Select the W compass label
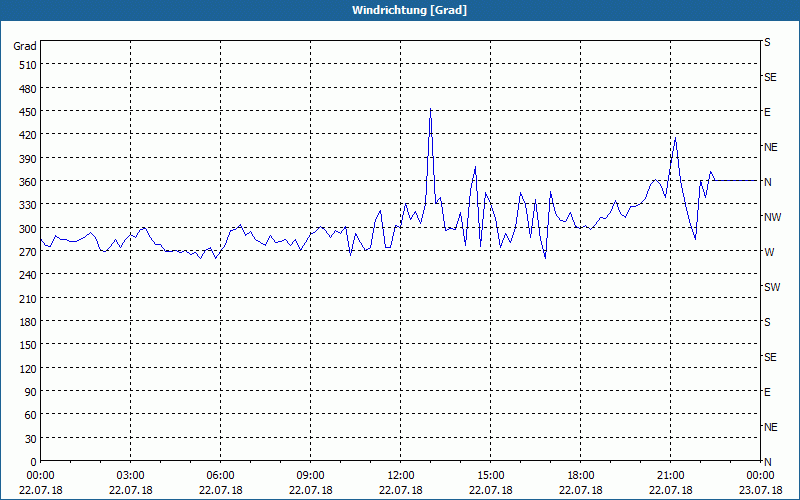Image resolution: width=800 pixels, height=500 pixels. point(769,252)
